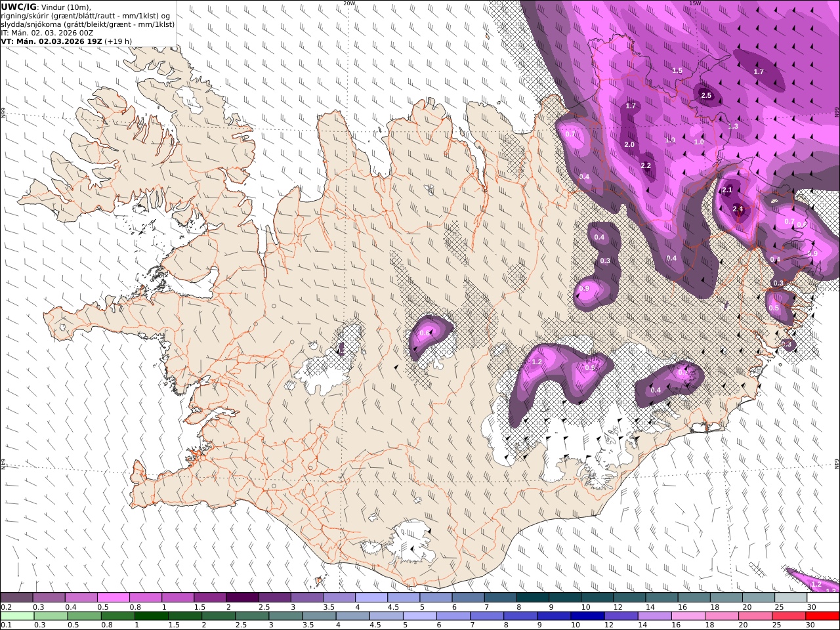The image size is (840, 630).
Task: Click the '0.5' snowfall value near the east coast
Action: click(x=774, y=308)
